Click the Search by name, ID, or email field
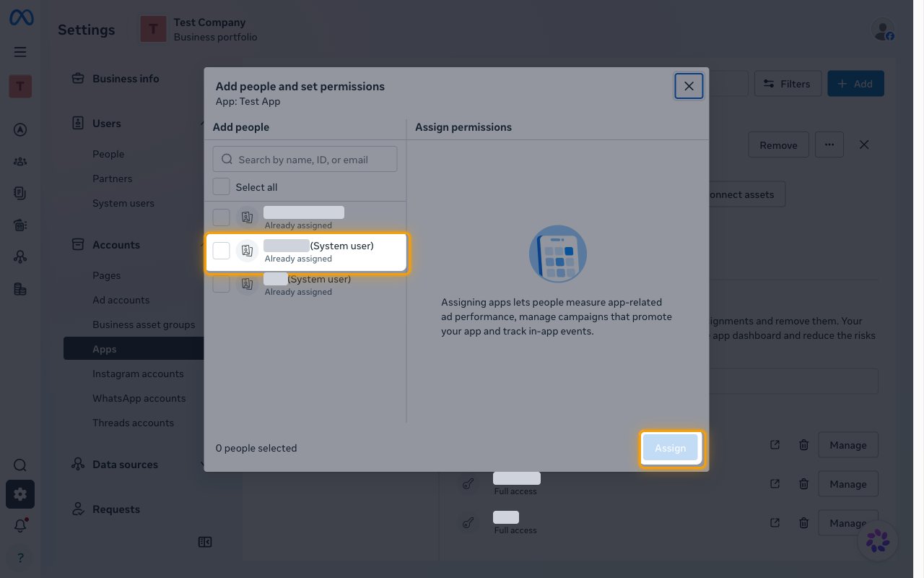Viewport: 924px width, 578px height. point(305,159)
